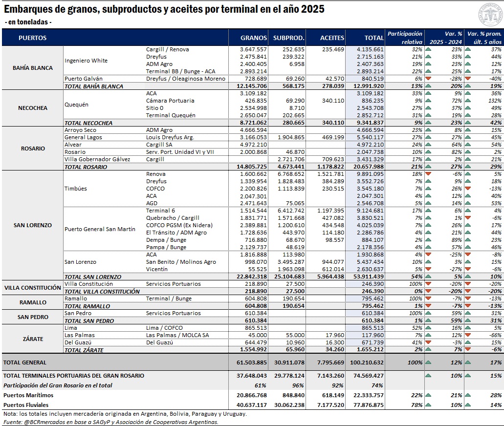
Task: Click red down arrow beside COFCO -13% in Timbúes
Action: pyautogui.click(x=468, y=189)
